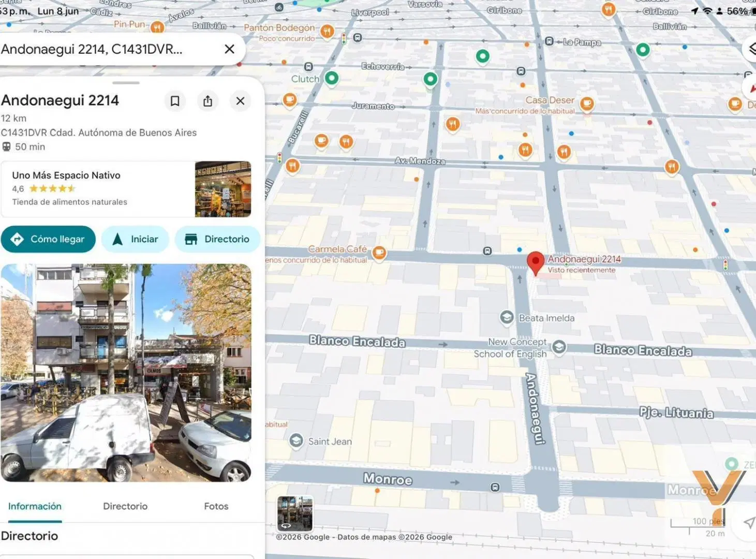Open the Saint Jean school marker

tap(296, 441)
